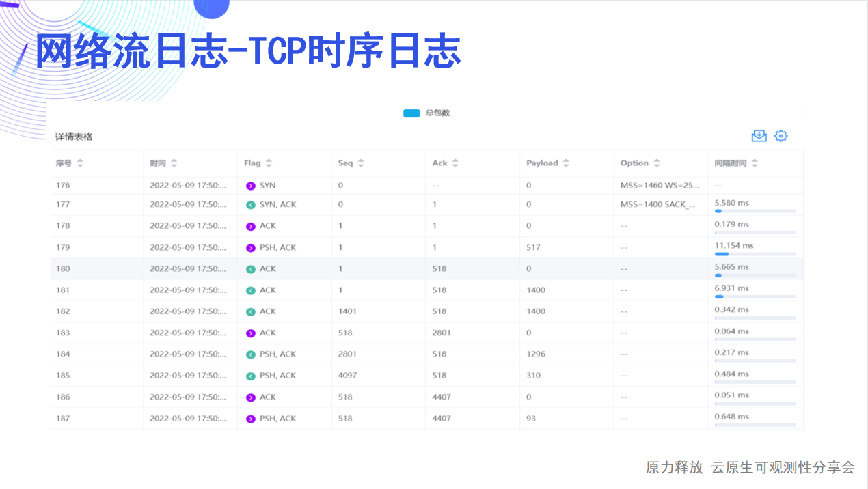Sort by the 间隔时间 column arrows
868x489 pixels.
[x=755, y=163]
